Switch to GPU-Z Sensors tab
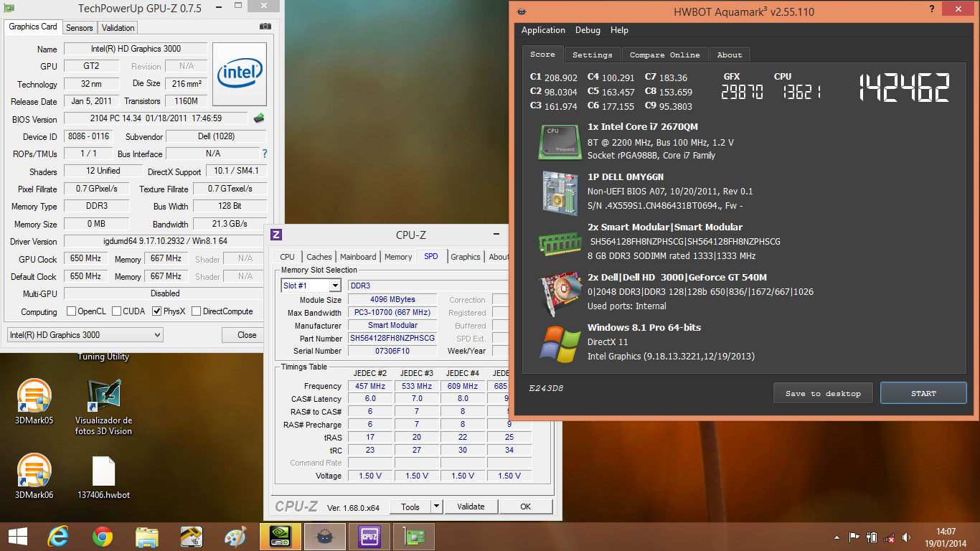 pos(79,28)
